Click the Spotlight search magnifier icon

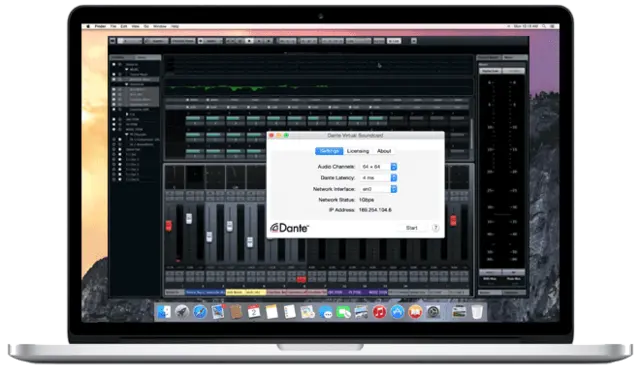(544, 26)
